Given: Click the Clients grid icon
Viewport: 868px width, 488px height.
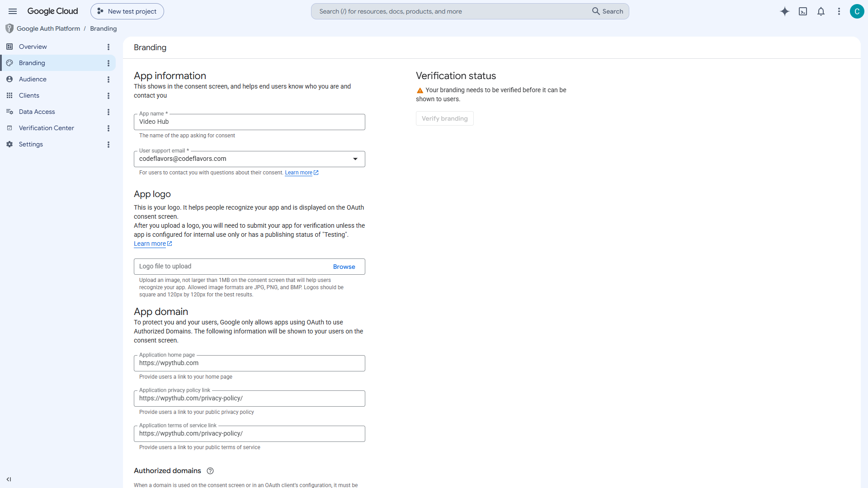Looking at the screenshot, I should (9, 95).
